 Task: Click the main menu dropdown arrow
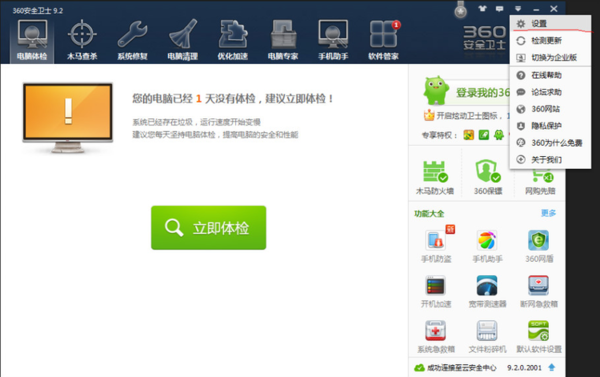click(518, 9)
